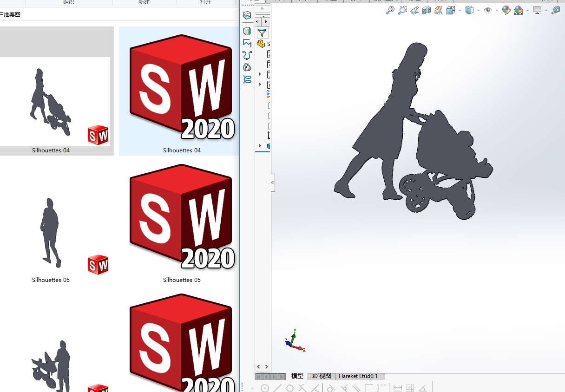The image size is (565, 392).
Task: Open the Hareket Etüdü 1 motion study tab
Action: coord(358,376)
